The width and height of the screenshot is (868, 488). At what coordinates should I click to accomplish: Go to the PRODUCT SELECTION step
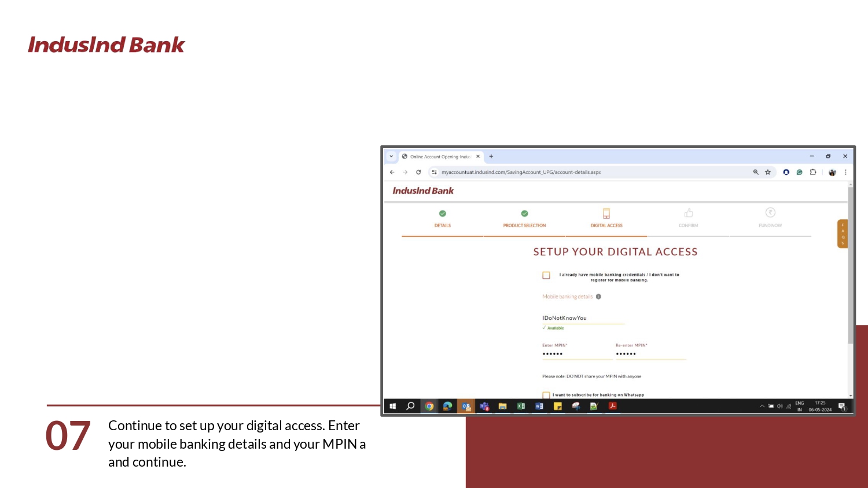pos(524,219)
